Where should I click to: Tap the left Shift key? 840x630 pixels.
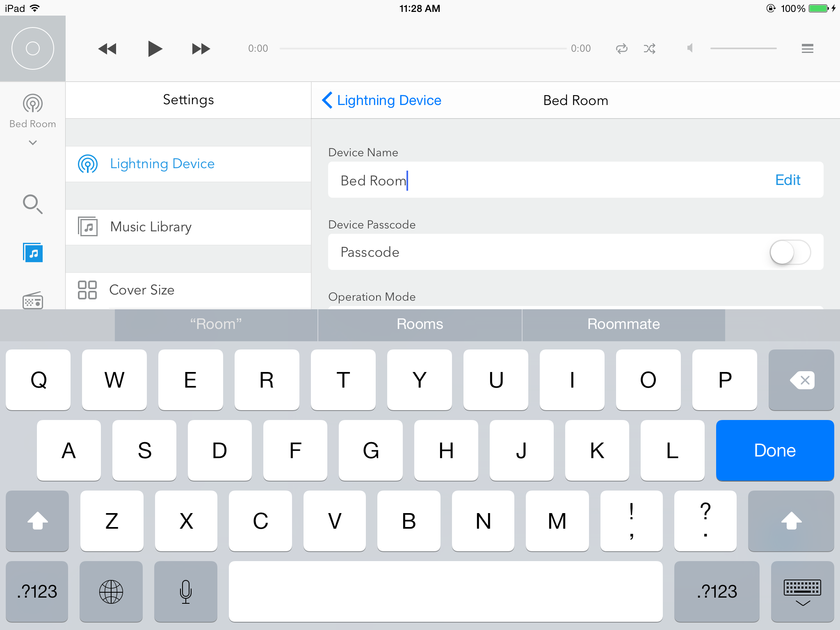pos(37,521)
